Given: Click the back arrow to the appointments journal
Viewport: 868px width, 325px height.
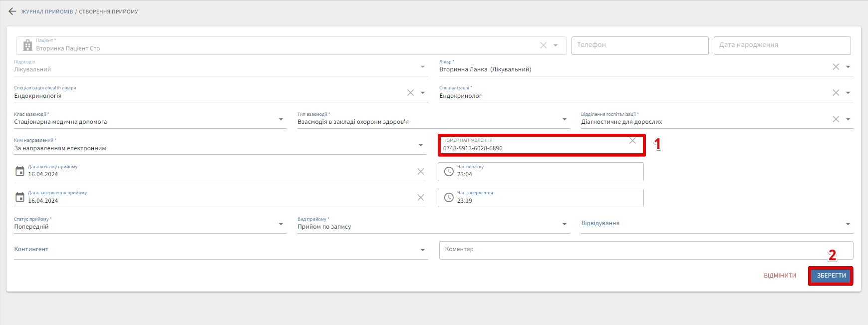Looking at the screenshot, I should coord(12,11).
